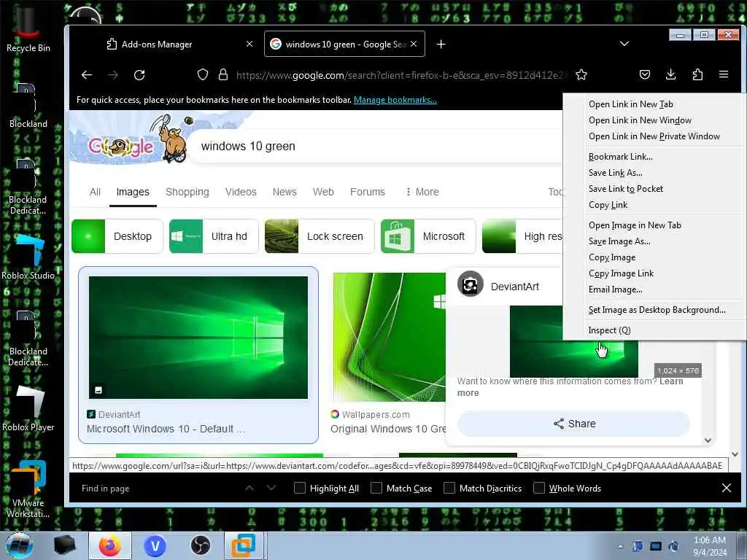Viewport: 747px width, 560px height.
Task: Filter images by Lock screen chip
Action: coord(320,236)
